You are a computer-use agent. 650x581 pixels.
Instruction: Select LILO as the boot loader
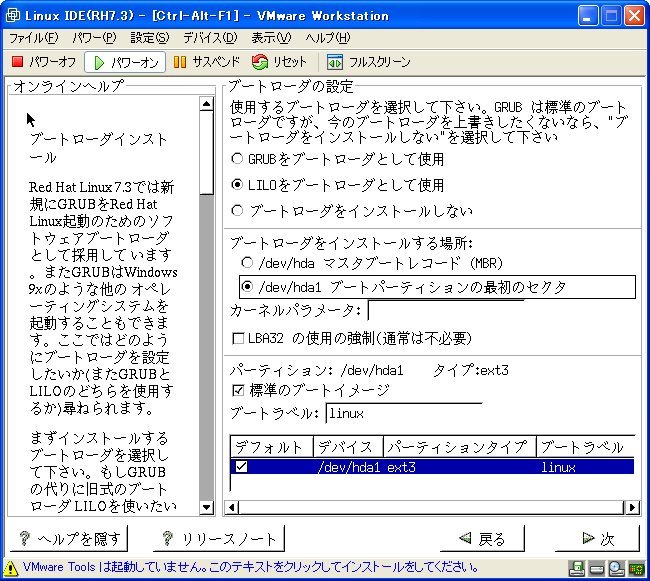(237, 184)
